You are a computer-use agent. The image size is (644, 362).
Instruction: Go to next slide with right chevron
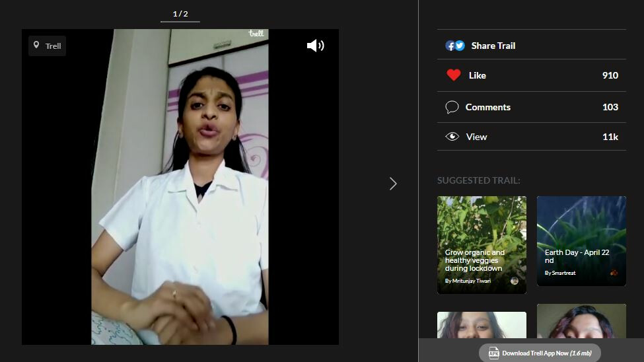tap(393, 184)
